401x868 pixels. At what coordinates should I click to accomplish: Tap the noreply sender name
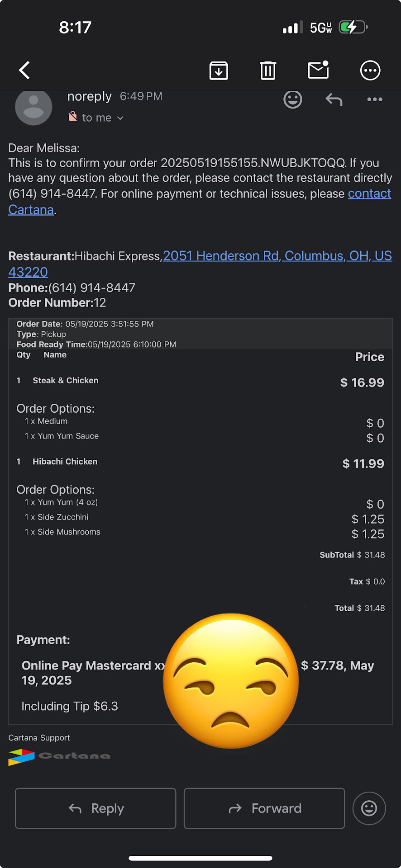89,96
